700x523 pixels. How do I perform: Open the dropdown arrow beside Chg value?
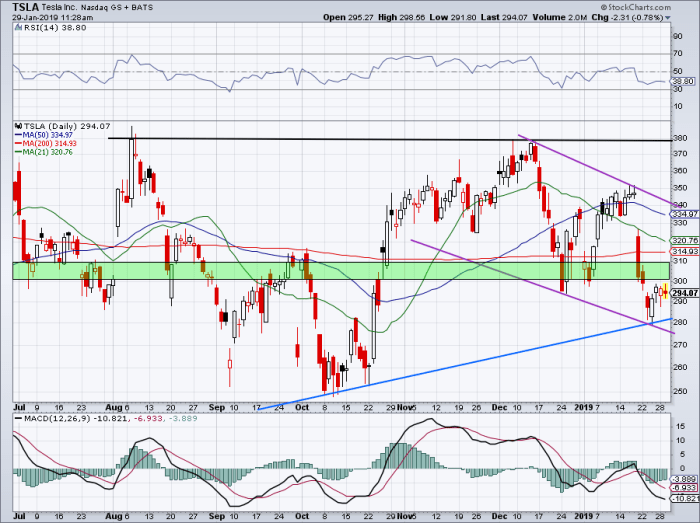point(668,18)
